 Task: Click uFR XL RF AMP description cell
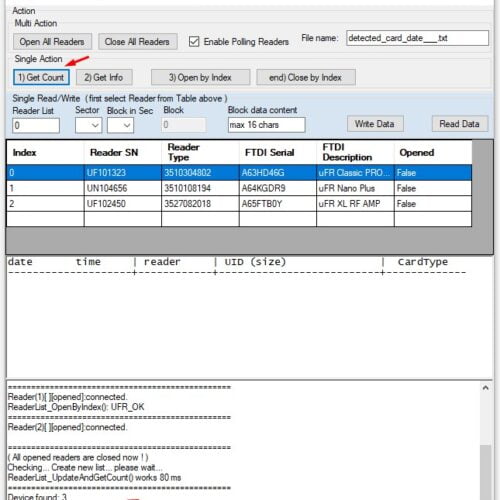tap(355, 204)
